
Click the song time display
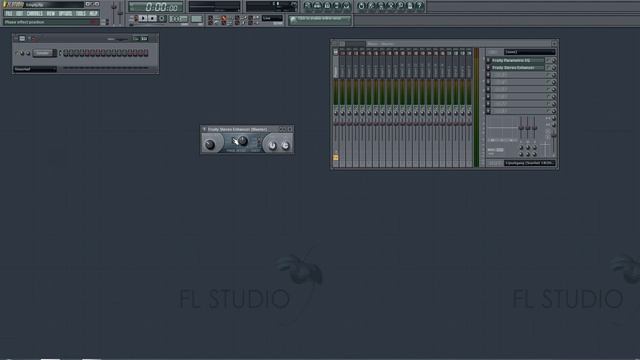pyautogui.click(x=156, y=7)
